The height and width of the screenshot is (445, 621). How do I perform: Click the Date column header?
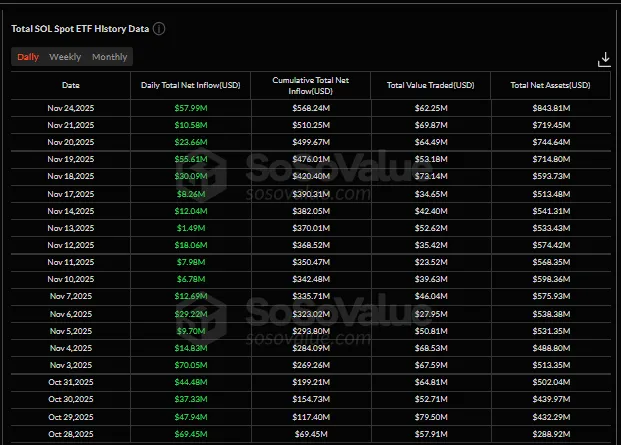[x=71, y=86]
